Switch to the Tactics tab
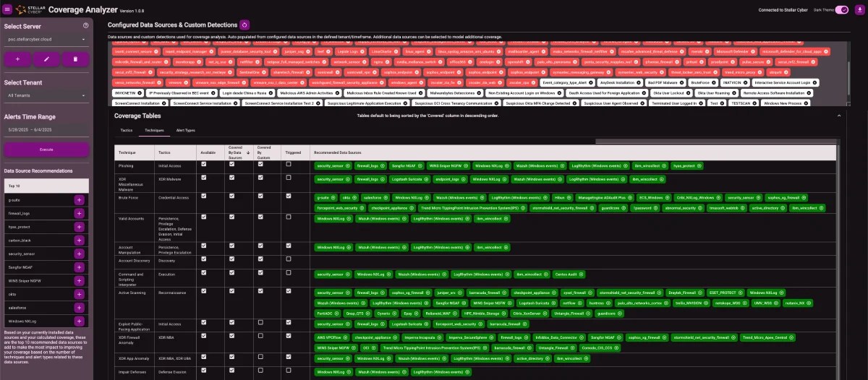 click(127, 131)
